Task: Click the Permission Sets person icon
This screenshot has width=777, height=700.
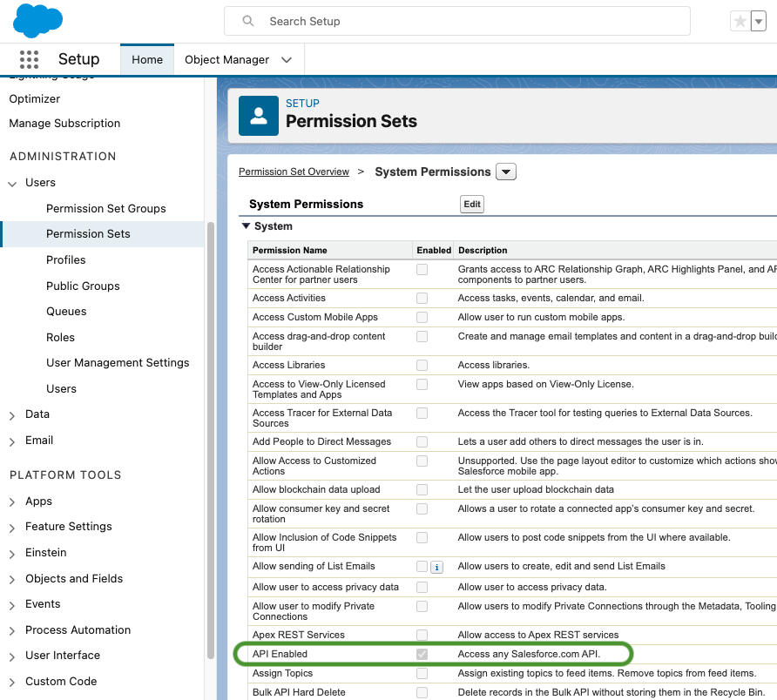Action: coord(258,116)
